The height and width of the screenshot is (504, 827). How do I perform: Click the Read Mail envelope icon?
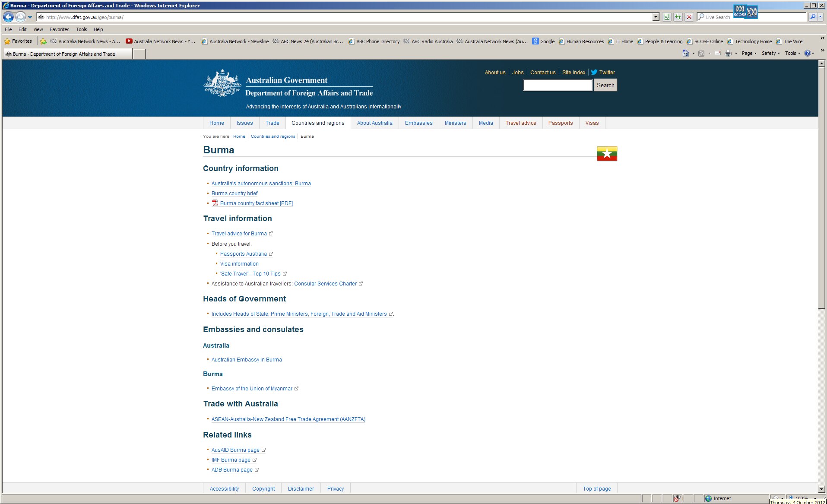tap(718, 54)
